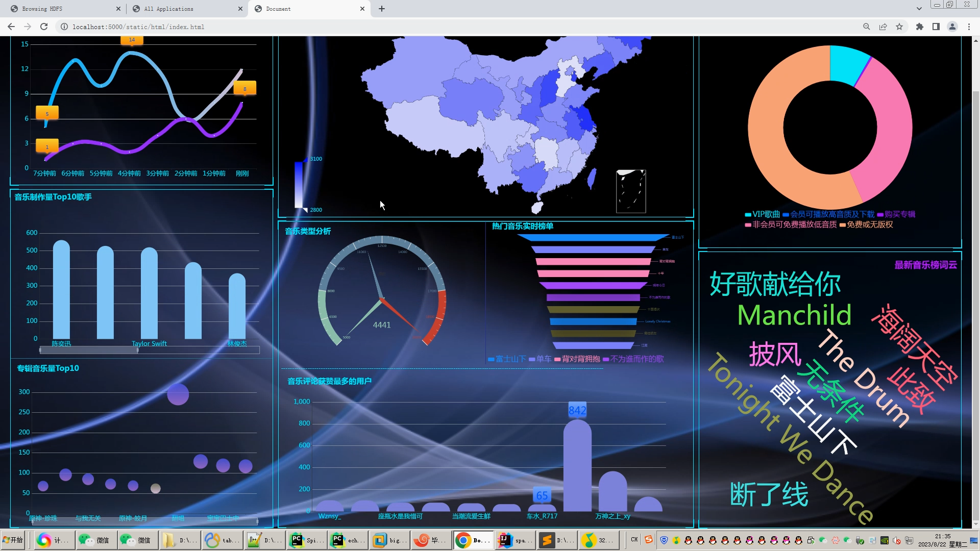Open Chrome's three-dot menu
Screen dimensions: 980x551
pos(969,27)
